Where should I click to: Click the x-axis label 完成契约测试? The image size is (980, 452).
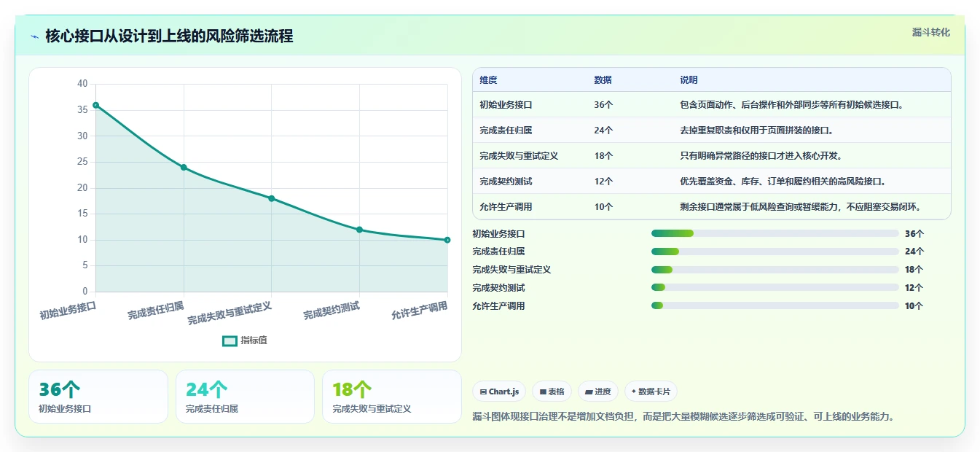click(332, 311)
